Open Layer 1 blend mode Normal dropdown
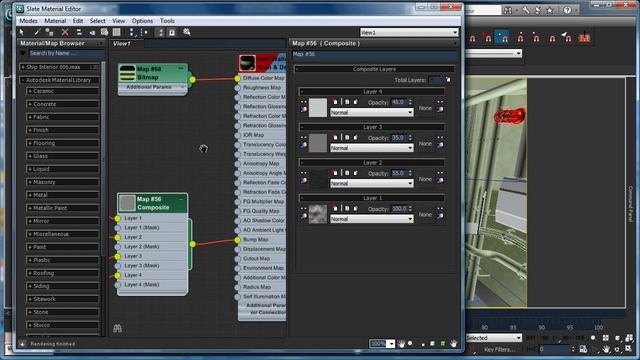The width and height of the screenshot is (640, 360). pos(371,219)
